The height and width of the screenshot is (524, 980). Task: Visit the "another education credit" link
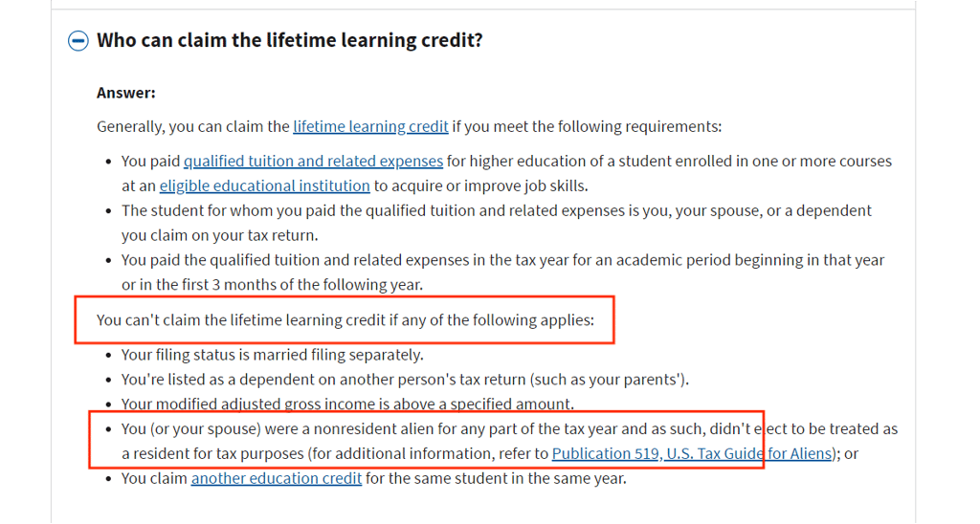[276, 478]
